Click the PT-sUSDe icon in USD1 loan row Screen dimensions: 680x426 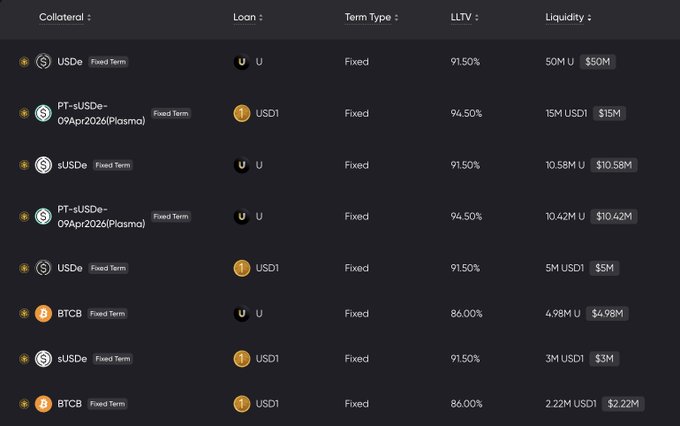pos(43,113)
